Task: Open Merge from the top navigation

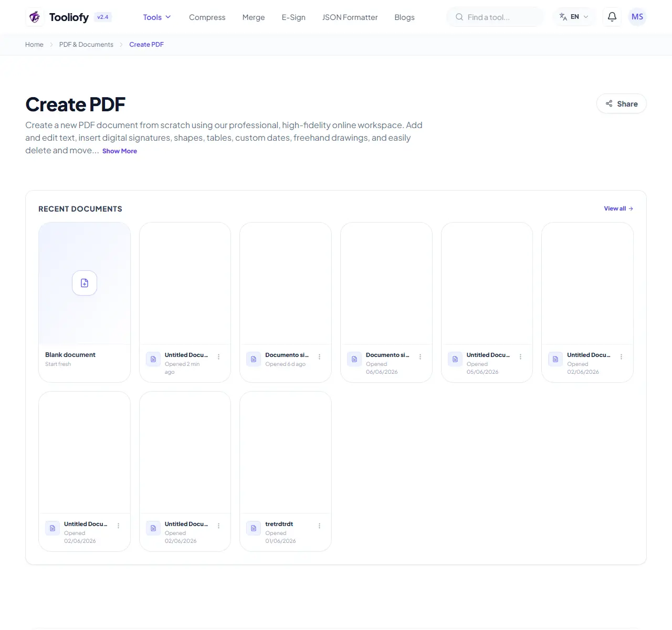Action: pos(254,17)
